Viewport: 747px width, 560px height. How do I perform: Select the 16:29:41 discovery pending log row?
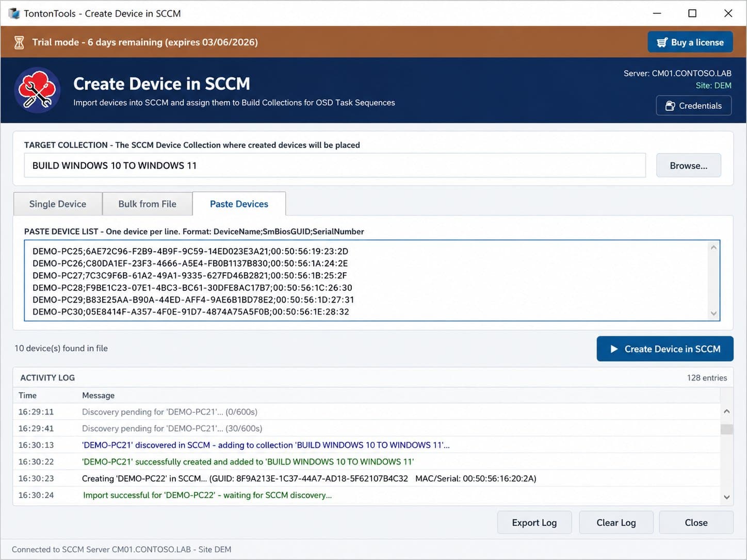coord(366,429)
